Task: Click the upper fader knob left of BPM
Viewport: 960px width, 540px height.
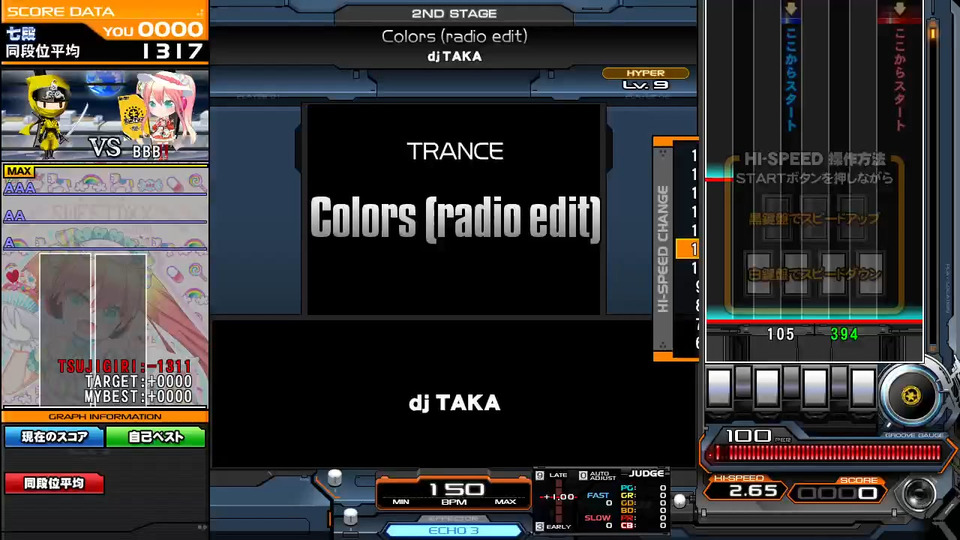Action: click(335, 477)
